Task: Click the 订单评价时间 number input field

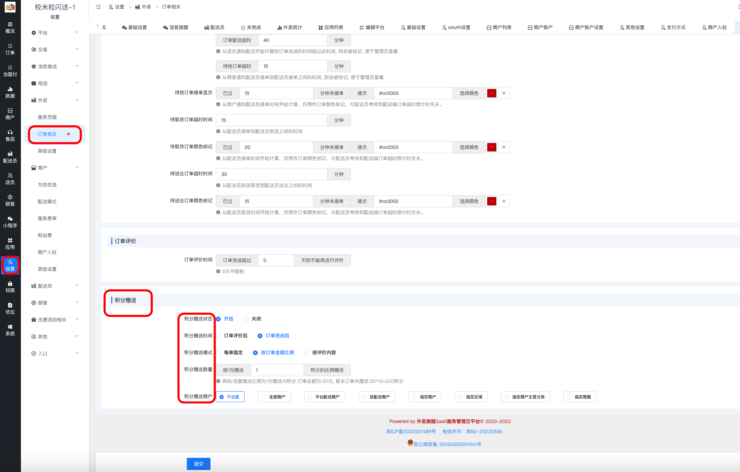Action: pos(275,260)
